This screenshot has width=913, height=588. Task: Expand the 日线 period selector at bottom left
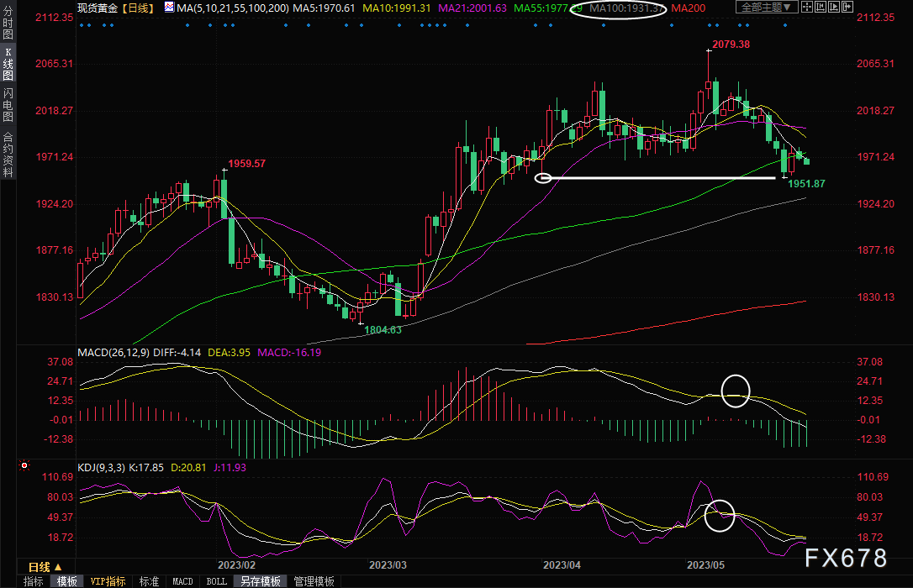pyautogui.click(x=45, y=567)
